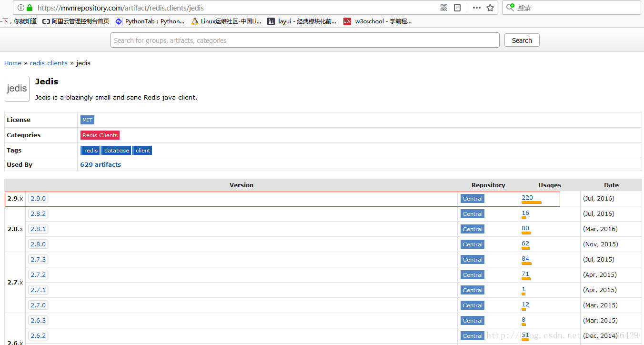
Task: Open version 2.9.0
Action: tap(38, 199)
